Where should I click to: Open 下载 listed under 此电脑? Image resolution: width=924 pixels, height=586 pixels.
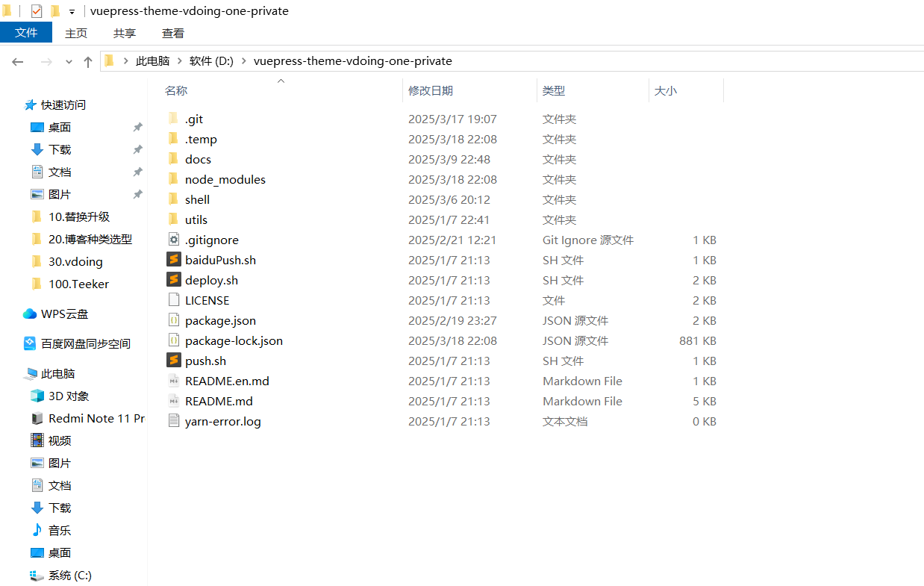(60, 508)
